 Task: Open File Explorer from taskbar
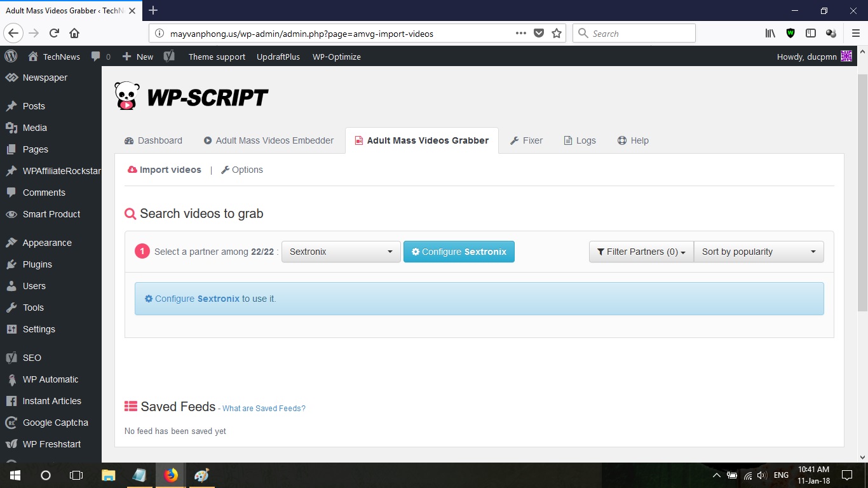pyautogui.click(x=109, y=475)
